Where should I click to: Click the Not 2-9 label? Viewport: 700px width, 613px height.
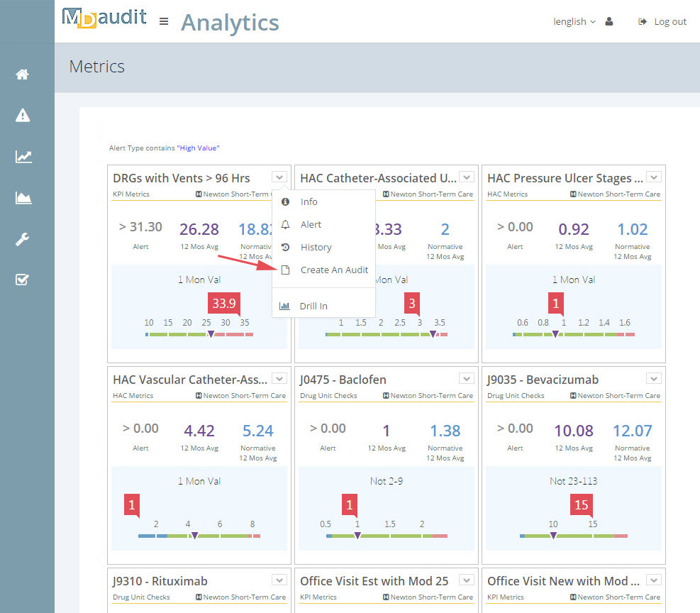click(x=386, y=481)
